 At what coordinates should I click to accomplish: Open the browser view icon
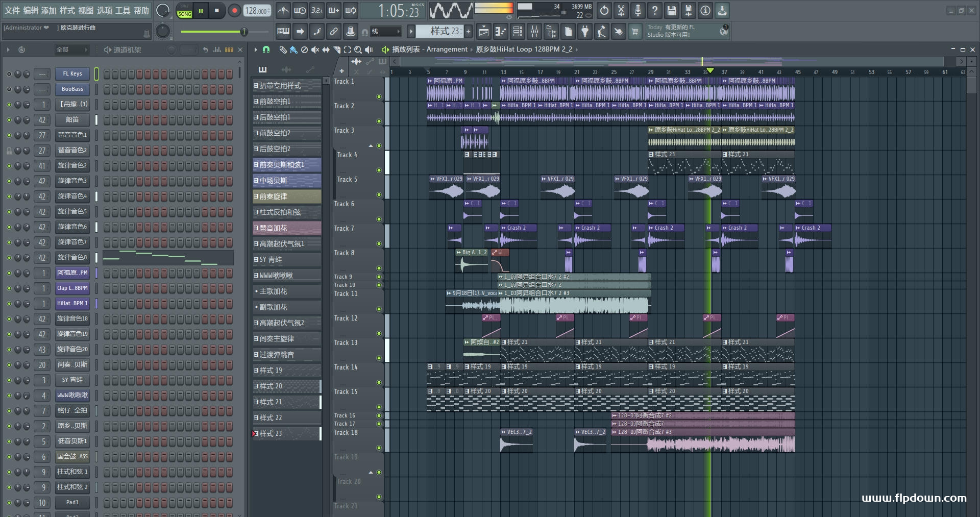[551, 32]
